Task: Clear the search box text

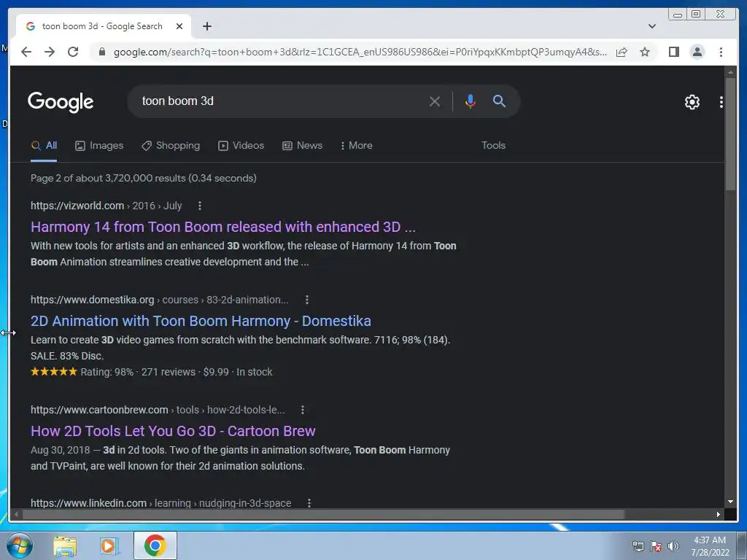Action: tap(435, 101)
